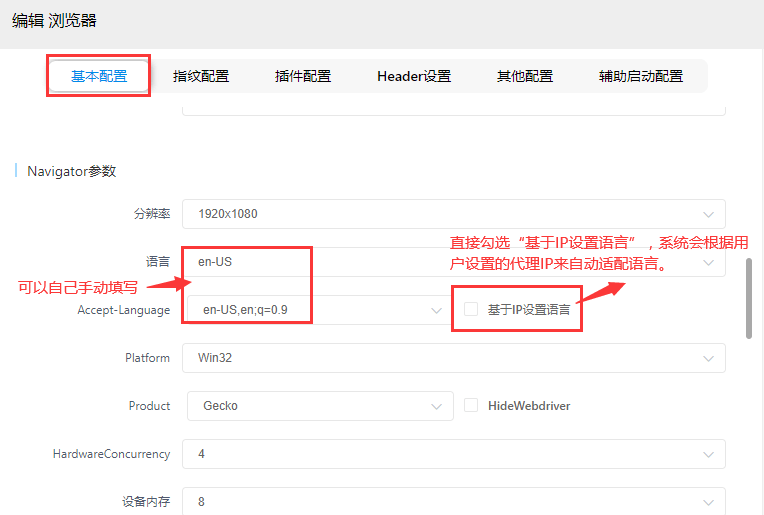Switch to 插件配置 tab
This screenshot has width=764, height=515.
tap(302, 76)
